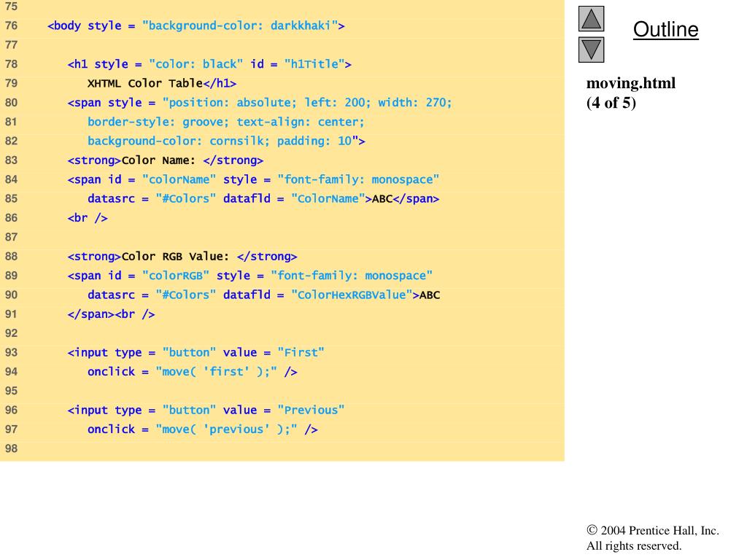Click 'Color RGB Value:' strong tag line
This screenshot has height=560, width=747.
[182, 257]
